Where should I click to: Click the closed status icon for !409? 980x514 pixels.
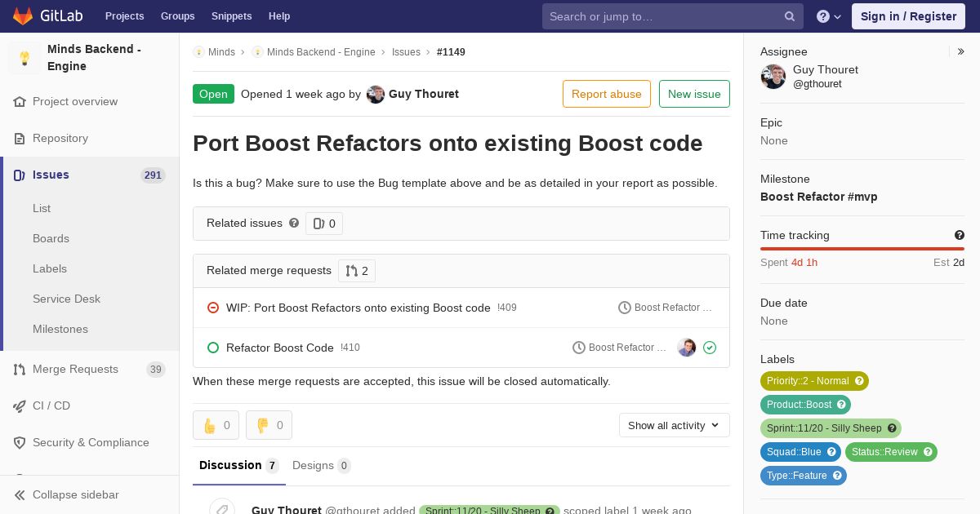(213, 308)
